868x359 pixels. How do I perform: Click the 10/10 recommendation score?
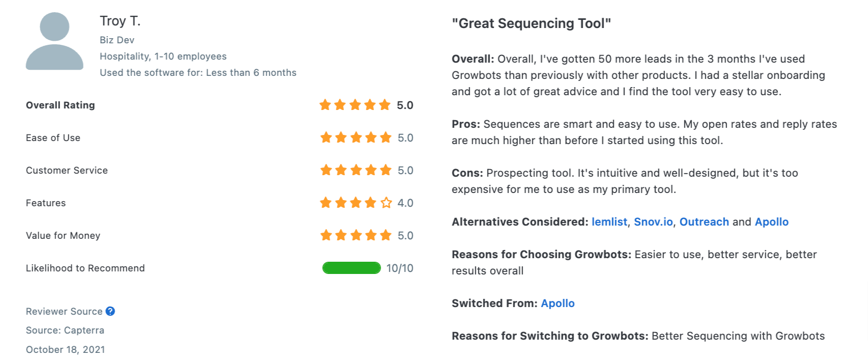click(399, 268)
